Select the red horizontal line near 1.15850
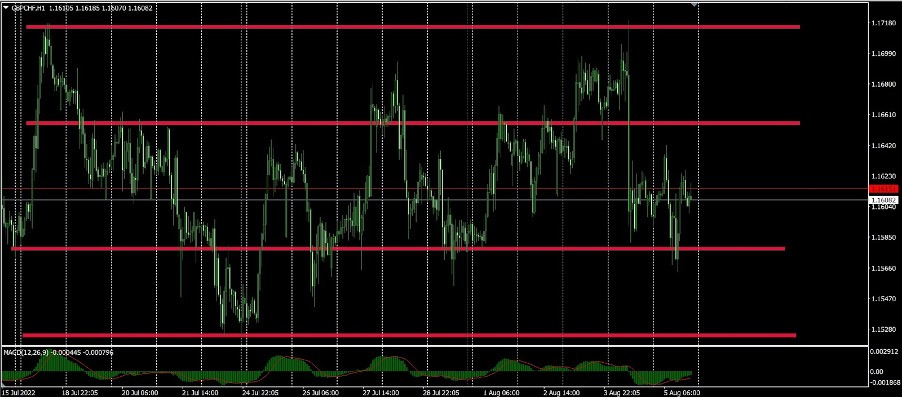 pyautogui.click(x=398, y=248)
